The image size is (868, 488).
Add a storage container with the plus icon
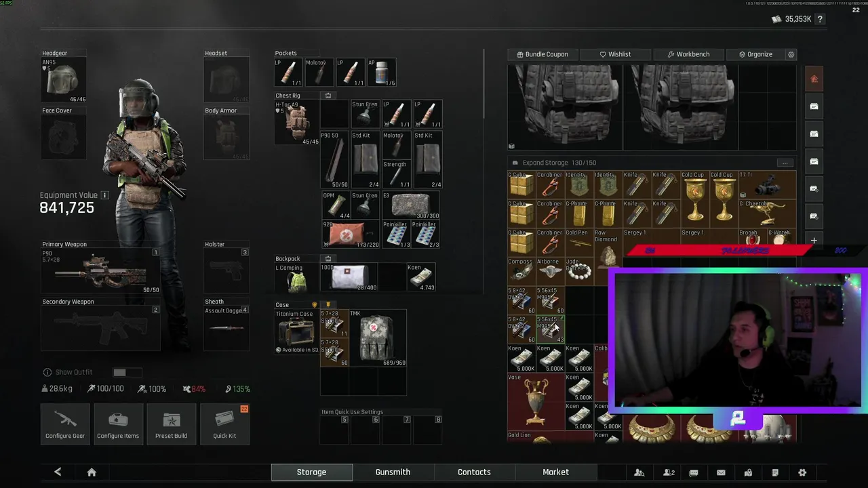point(814,241)
